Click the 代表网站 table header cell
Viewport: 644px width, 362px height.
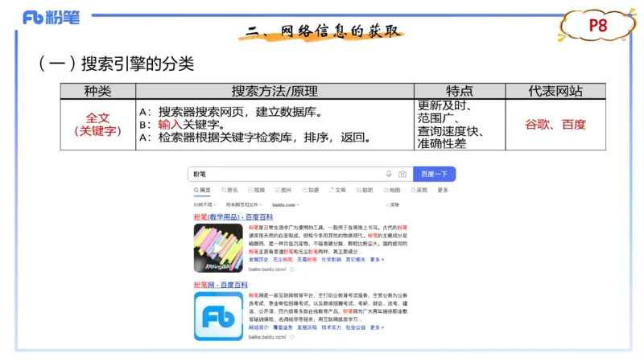point(555,91)
